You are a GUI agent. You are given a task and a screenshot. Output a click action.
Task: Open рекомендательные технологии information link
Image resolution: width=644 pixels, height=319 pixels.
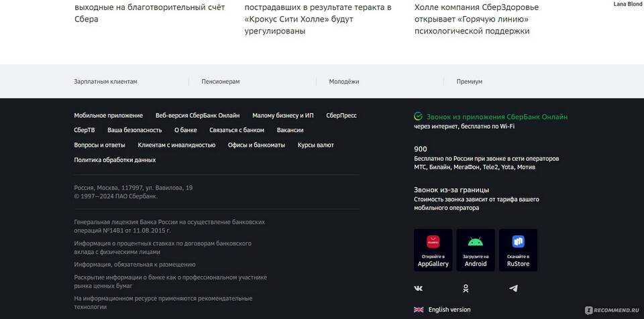(x=163, y=302)
